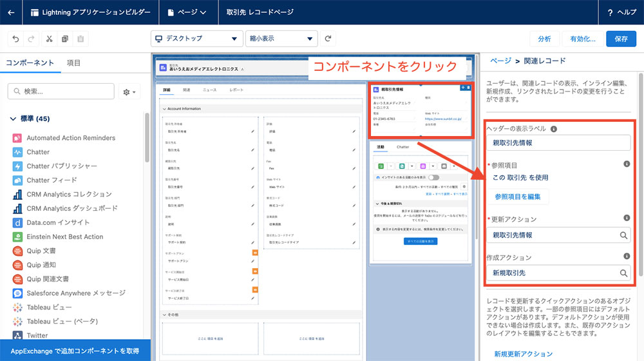
Task: Switch to 項目 tab
Action: pos(73,63)
